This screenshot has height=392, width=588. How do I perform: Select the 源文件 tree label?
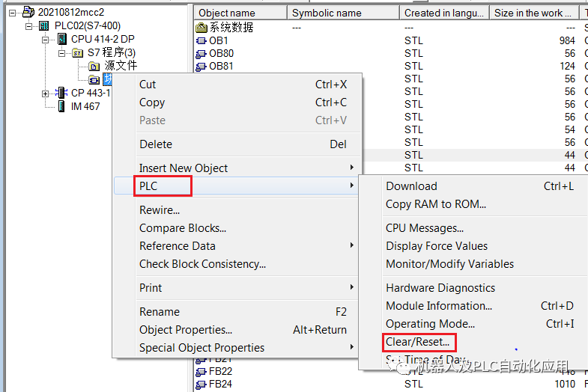[121, 66]
